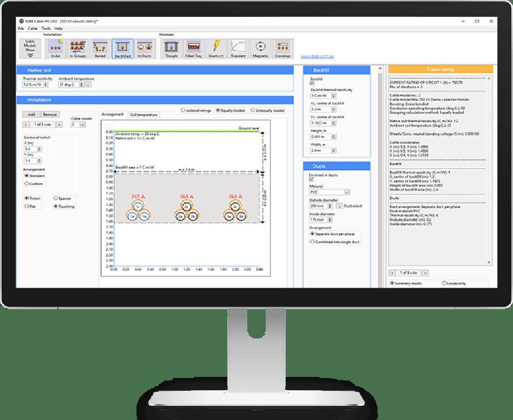Open the In Ducts installation icon
513x420 pixels.
(x=144, y=48)
